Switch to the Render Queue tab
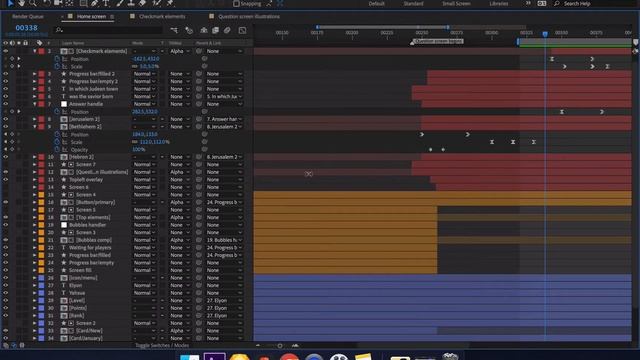 point(28,16)
